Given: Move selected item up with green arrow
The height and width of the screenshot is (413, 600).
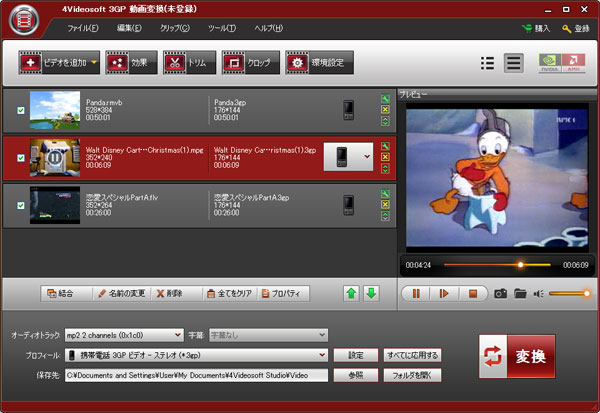Looking at the screenshot, I should (351, 294).
